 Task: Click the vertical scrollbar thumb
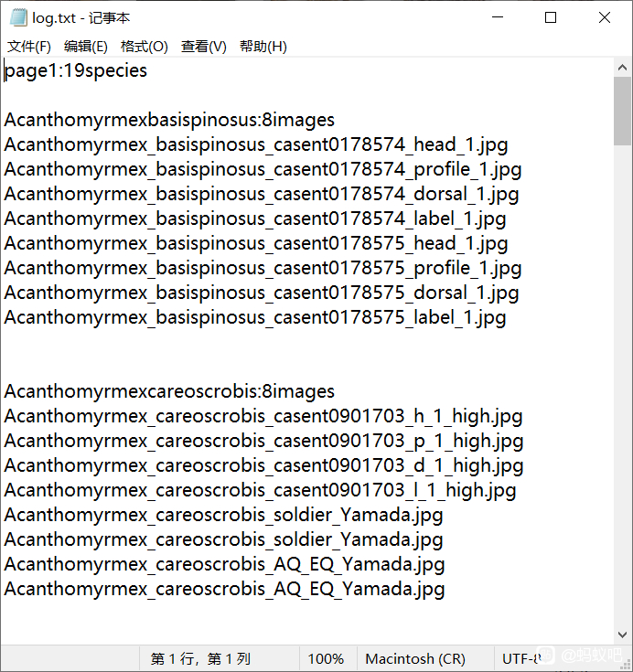622,112
